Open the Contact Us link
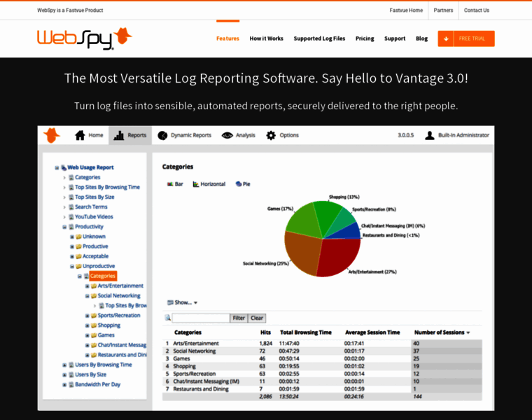The width and height of the screenshot is (532, 420). coord(477,10)
